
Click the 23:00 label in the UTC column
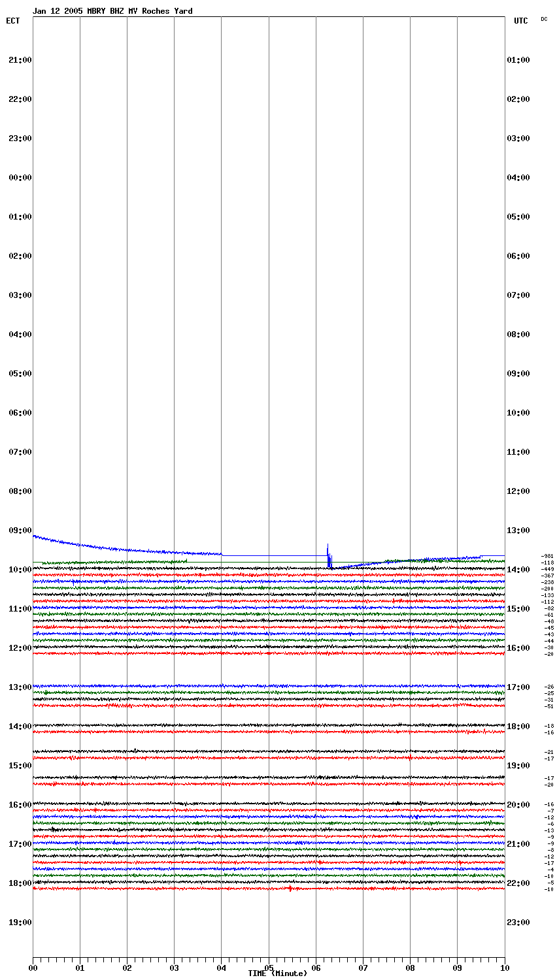(518, 923)
